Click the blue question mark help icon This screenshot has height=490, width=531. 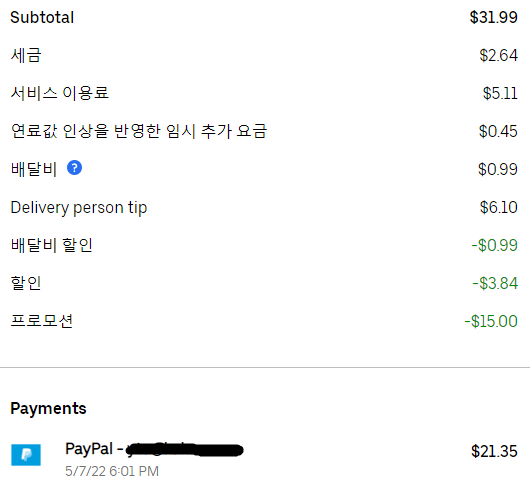75,168
